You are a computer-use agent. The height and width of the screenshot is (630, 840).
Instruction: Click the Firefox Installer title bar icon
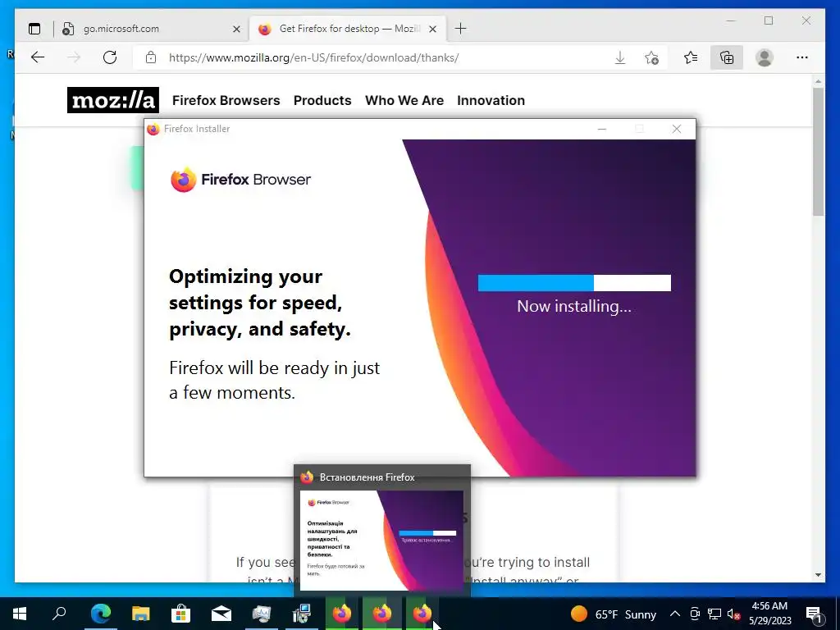coord(153,129)
